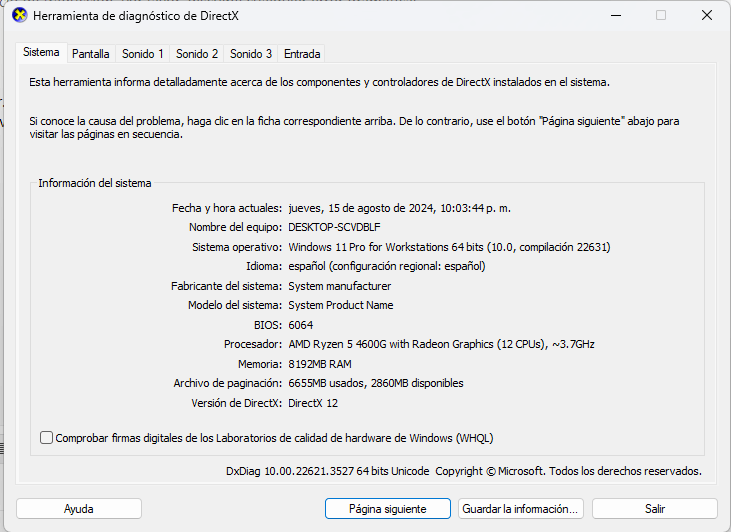
Task: View the Sonido 3 tab
Action: coord(251,54)
